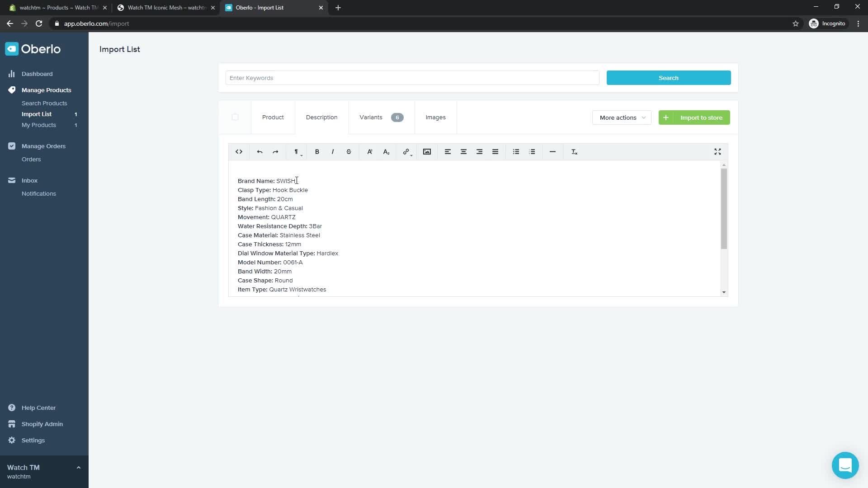Click the Enter Keywords search field

pos(412,78)
